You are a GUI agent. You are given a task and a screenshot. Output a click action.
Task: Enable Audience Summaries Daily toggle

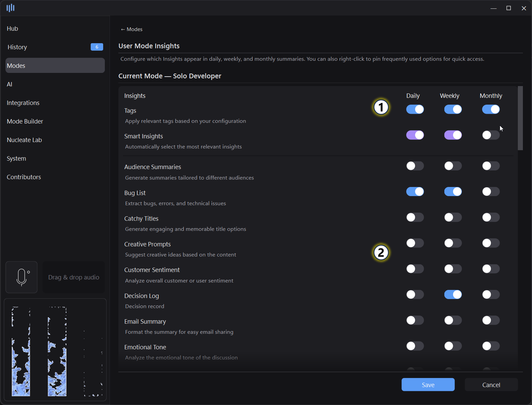415,166
